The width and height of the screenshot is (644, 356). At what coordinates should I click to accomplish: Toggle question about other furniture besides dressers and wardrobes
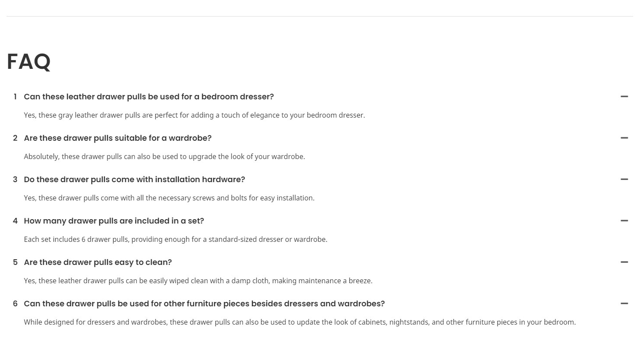[x=205, y=304]
